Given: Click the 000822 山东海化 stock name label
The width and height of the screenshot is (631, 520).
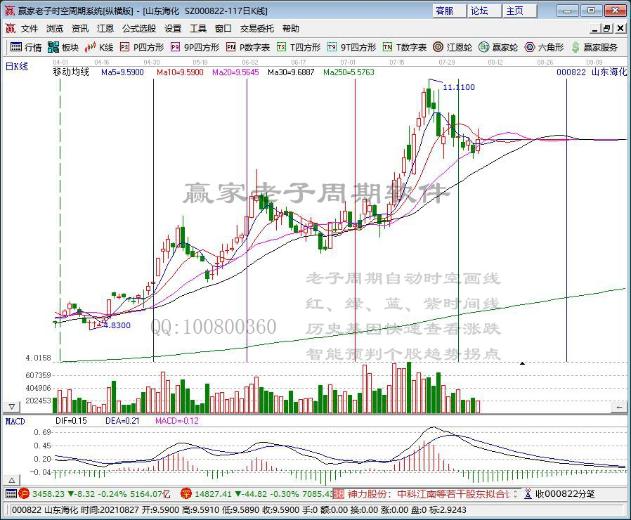Looking at the screenshot, I should pyautogui.click(x=592, y=72).
